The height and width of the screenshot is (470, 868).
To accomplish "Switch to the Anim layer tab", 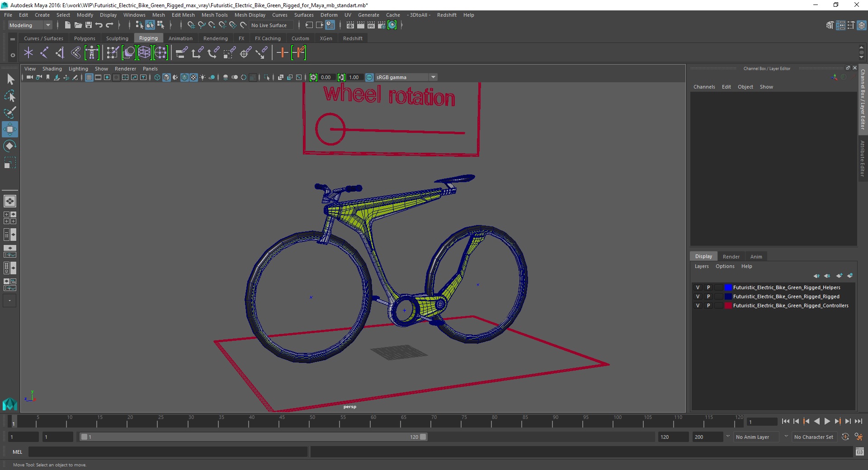I will point(756,256).
